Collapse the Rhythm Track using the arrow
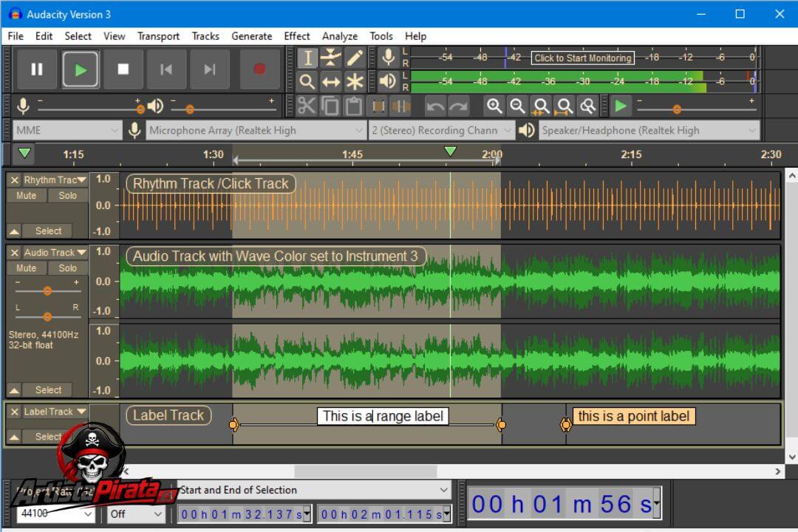The width and height of the screenshot is (798, 532). tap(14, 231)
